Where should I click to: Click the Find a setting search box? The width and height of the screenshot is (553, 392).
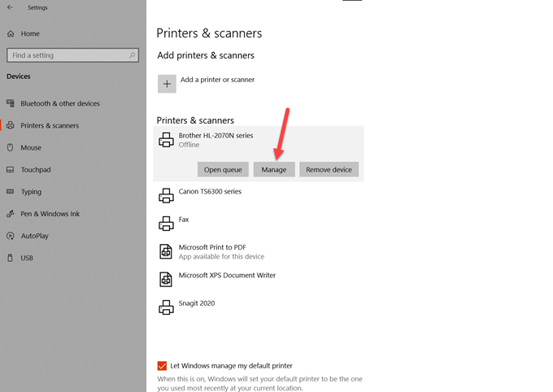click(65, 55)
